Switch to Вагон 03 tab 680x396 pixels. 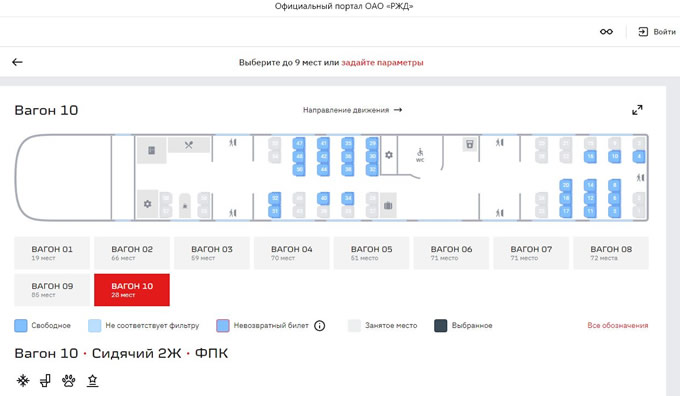[x=212, y=253]
